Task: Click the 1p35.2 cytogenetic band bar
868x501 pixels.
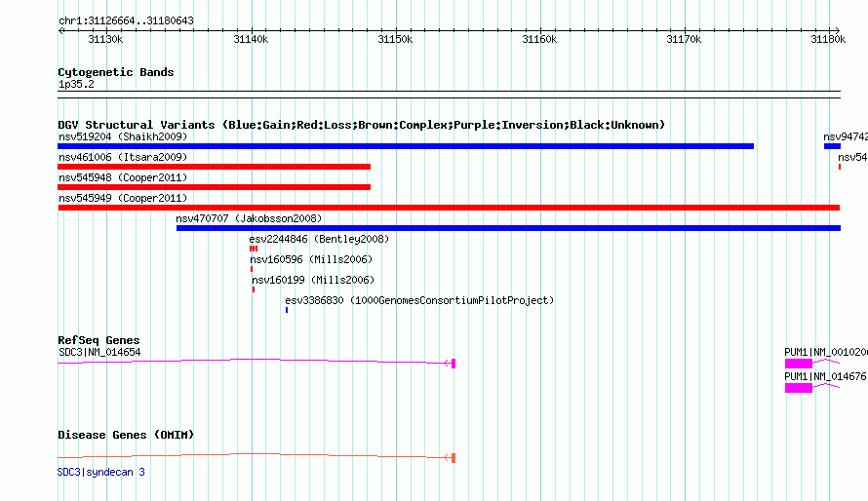Action: click(x=449, y=95)
